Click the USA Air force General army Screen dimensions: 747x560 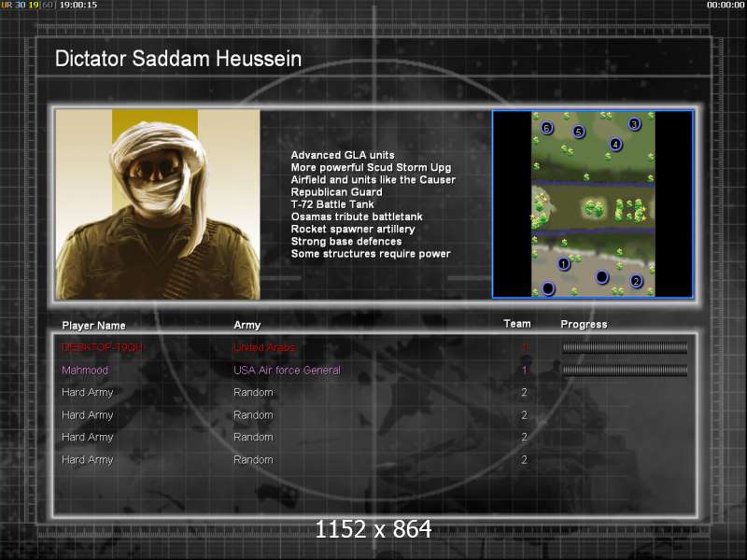point(287,370)
